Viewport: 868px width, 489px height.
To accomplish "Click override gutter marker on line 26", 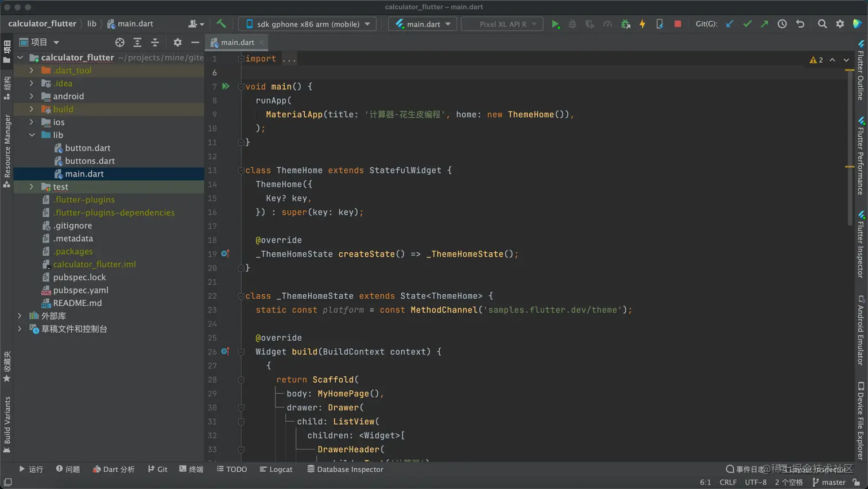I will [225, 351].
